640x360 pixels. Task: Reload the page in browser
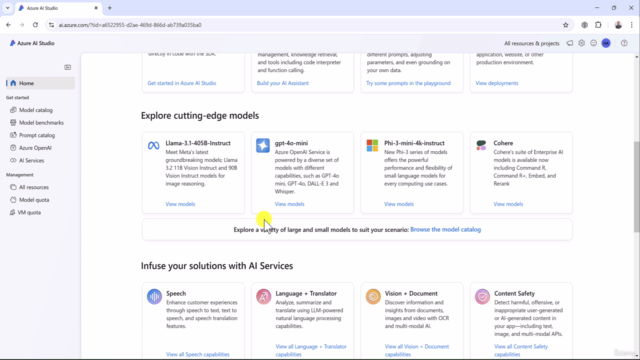(x=36, y=25)
